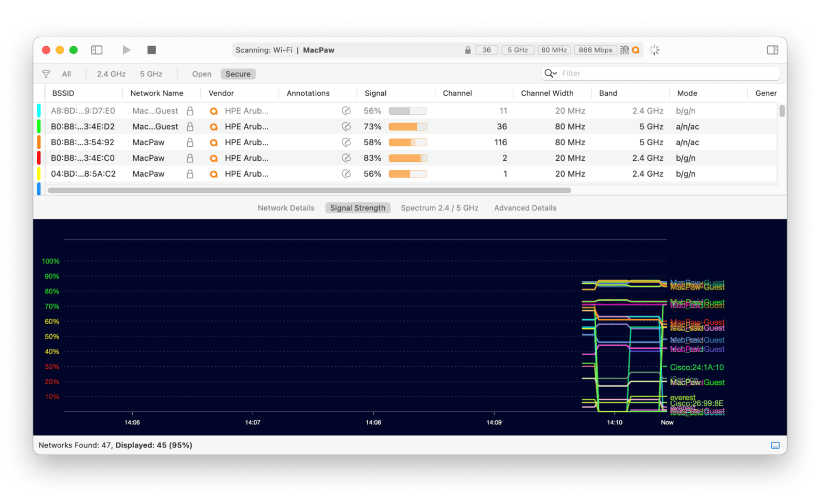Screen dimensions: 818x504
Task: Click annotation edit icon in the channel 1 row
Action: [346, 173]
